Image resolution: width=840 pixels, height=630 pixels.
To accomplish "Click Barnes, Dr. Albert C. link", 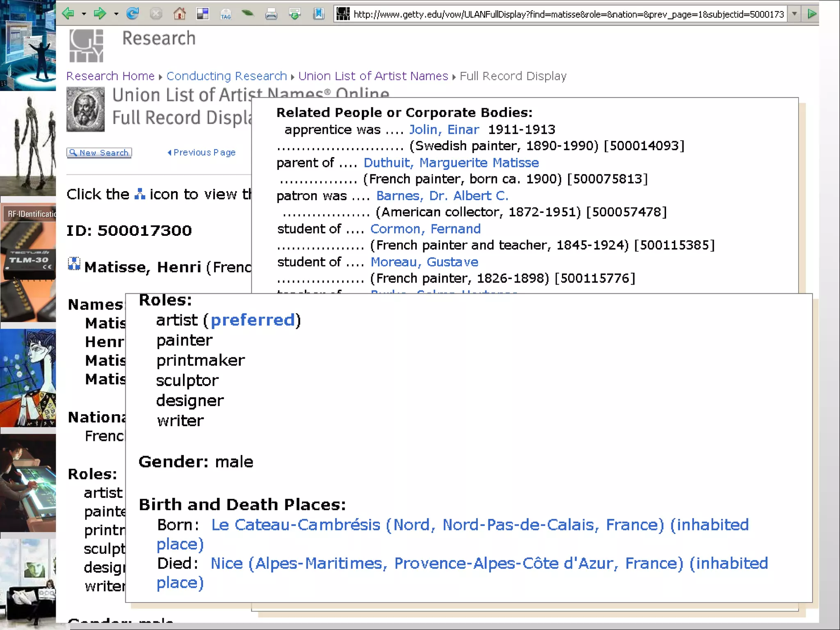I will (442, 196).
